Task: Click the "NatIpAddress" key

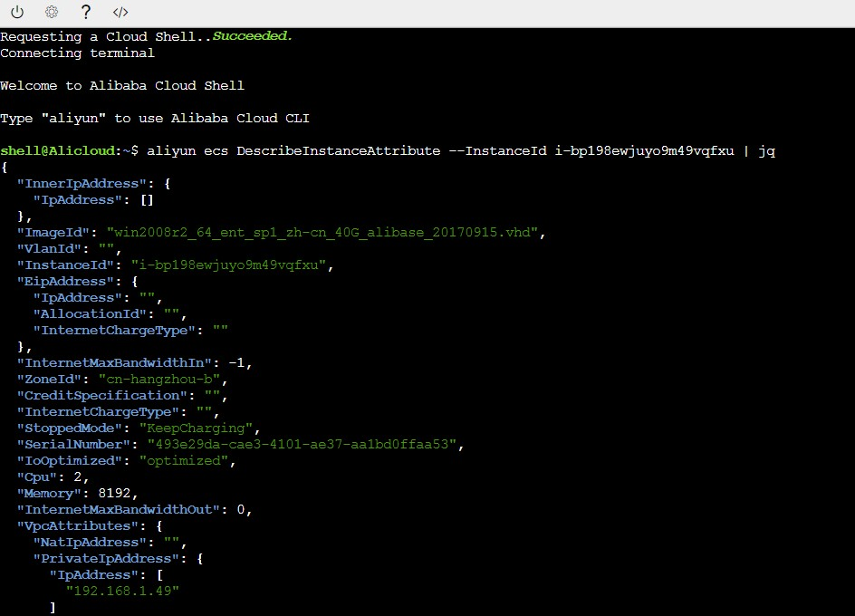Action: click(x=90, y=543)
